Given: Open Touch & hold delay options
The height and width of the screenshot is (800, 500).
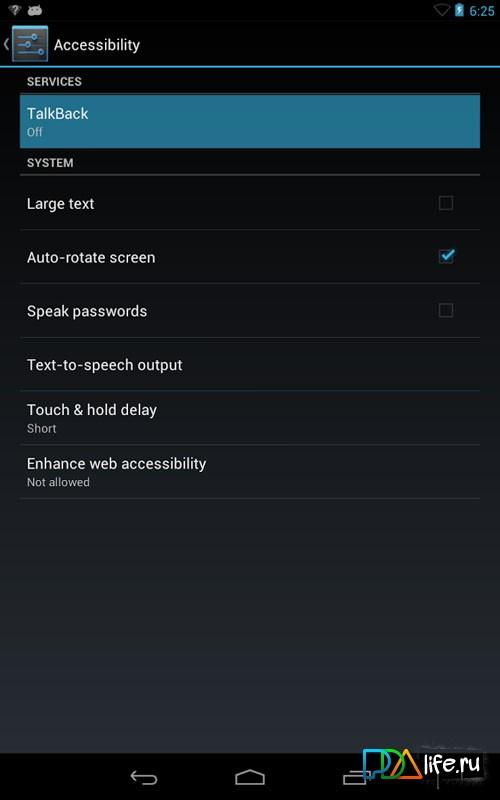Looking at the screenshot, I should [x=250, y=418].
